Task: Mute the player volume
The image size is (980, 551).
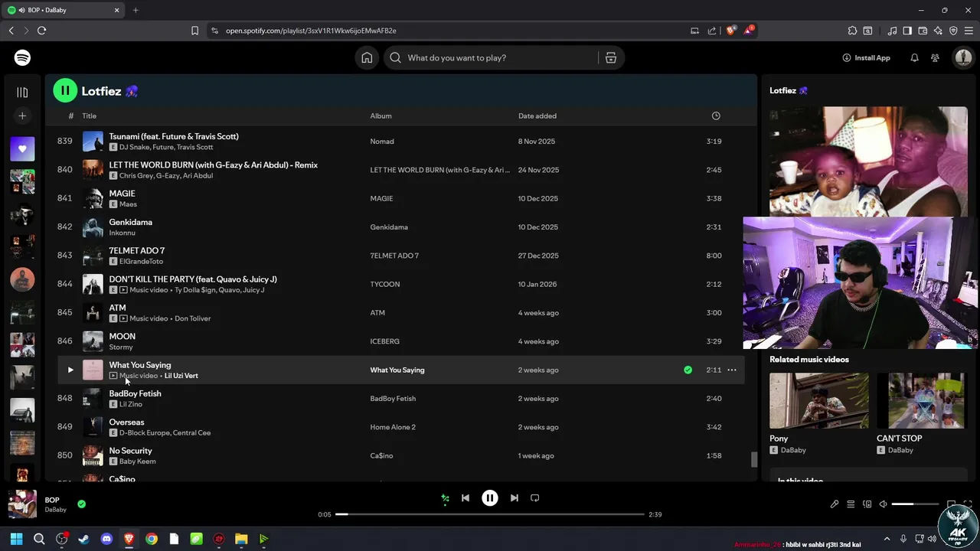Action: click(x=883, y=504)
